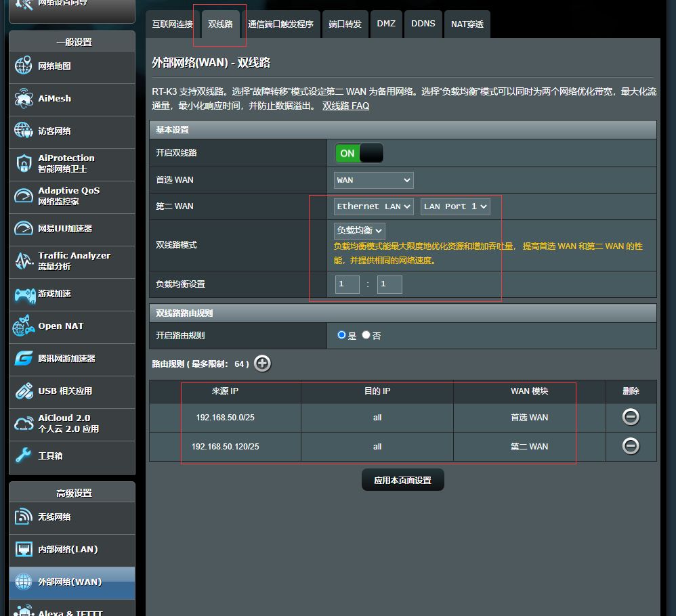Open AiCloud 2.0 个人云 icon
This screenshot has height=616, width=676.
coord(23,423)
